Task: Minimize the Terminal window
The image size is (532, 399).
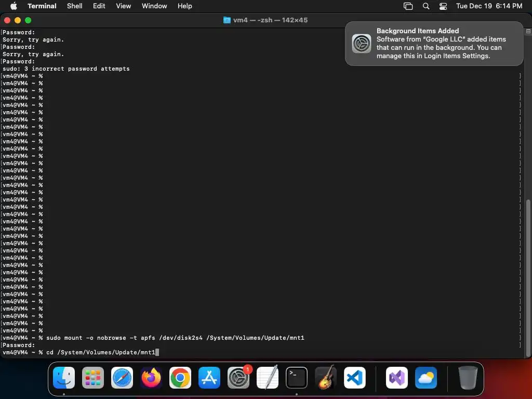Action: [18, 20]
